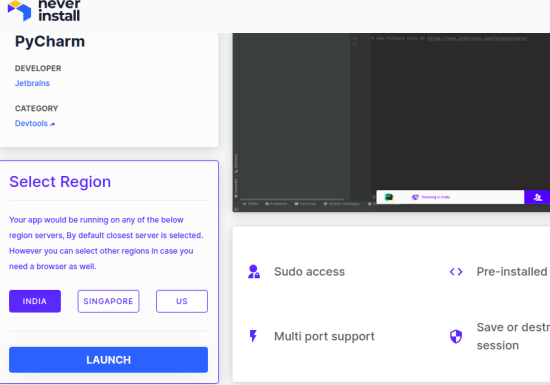Open the Problems tab in the preview
The image size is (550, 385).
[276, 204]
